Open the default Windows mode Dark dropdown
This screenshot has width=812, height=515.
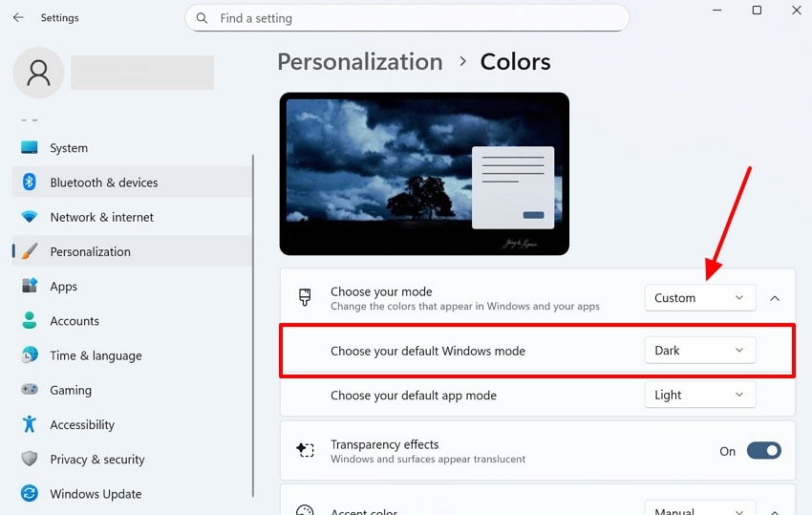(x=700, y=351)
